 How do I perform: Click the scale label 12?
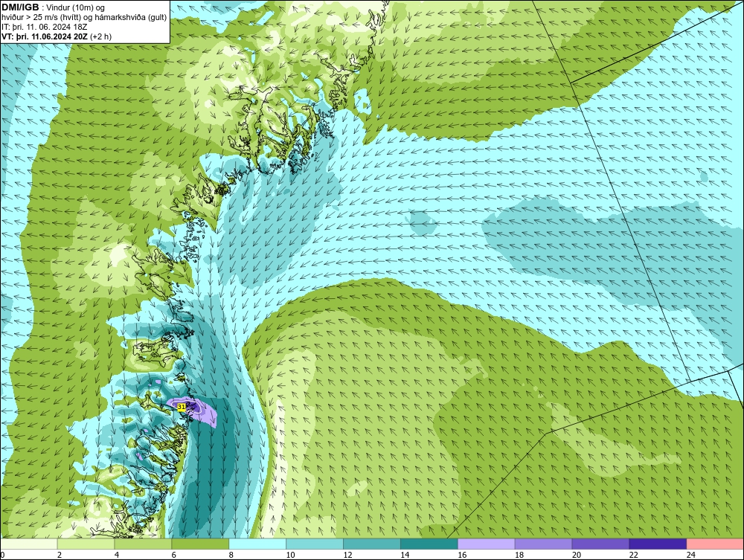[347, 555]
